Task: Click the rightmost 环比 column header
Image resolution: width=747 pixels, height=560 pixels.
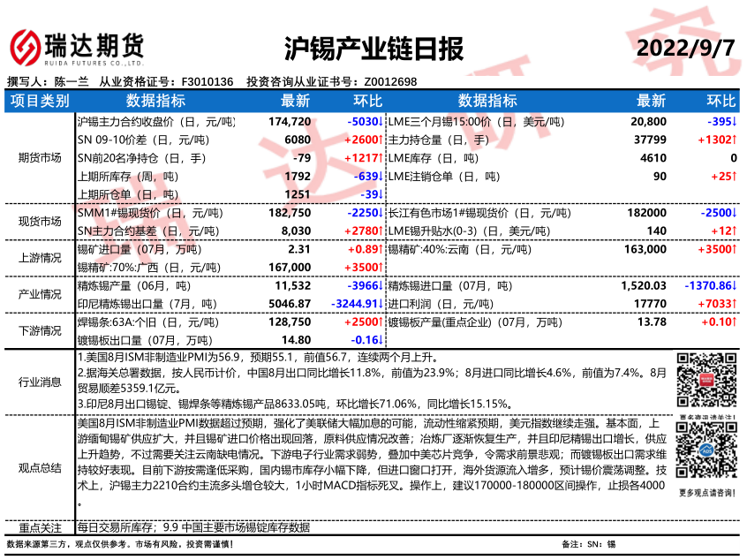Action: [x=721, y=101]
